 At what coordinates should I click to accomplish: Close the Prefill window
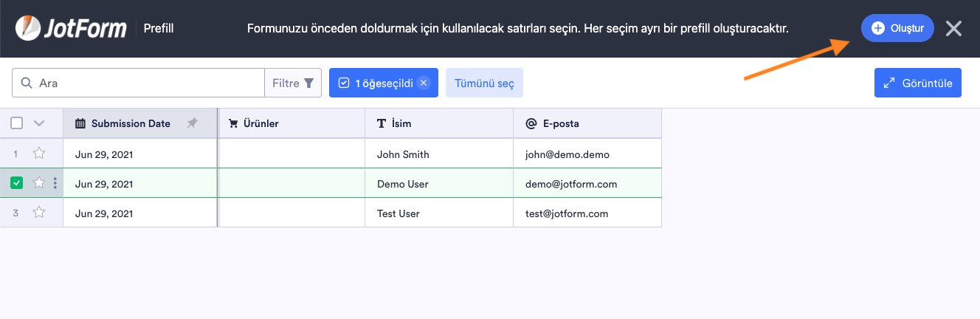953,29
